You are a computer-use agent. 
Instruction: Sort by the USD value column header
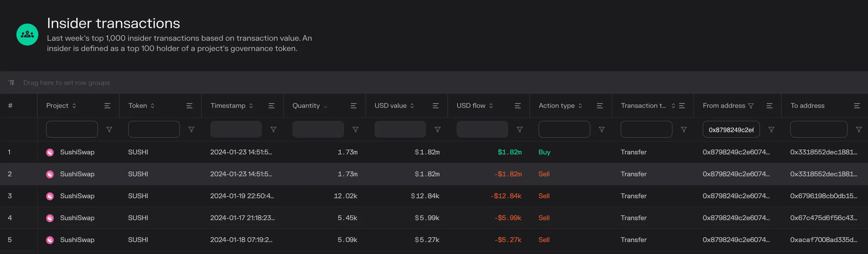[394, 106]
